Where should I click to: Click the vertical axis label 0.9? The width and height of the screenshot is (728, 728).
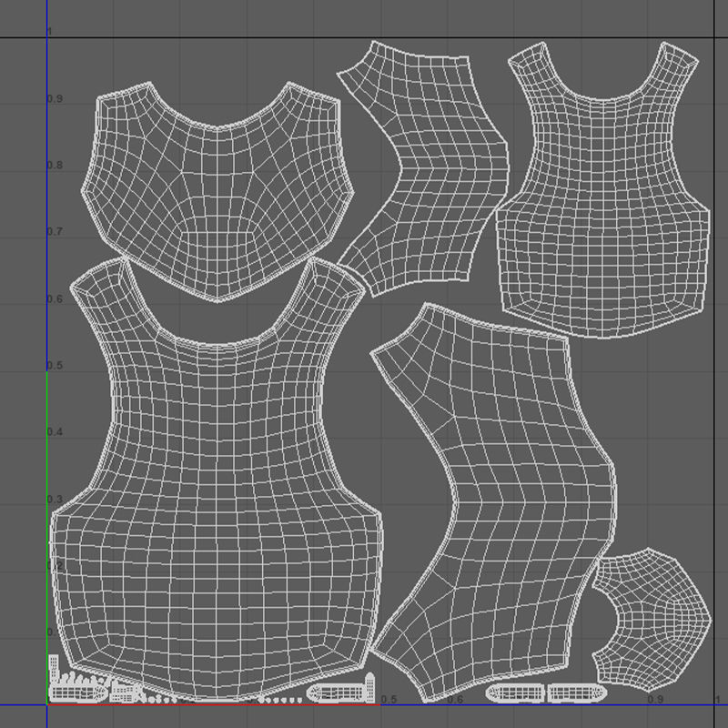point(55,99)
